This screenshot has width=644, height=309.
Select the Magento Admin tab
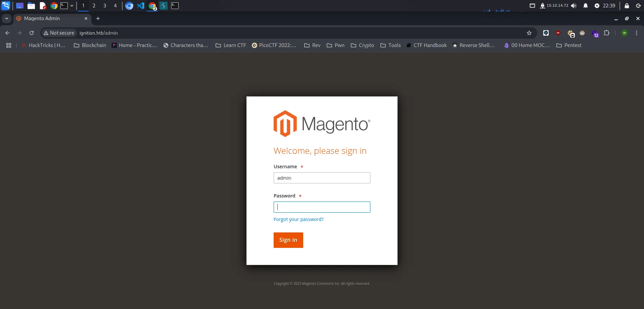[50, 18]
